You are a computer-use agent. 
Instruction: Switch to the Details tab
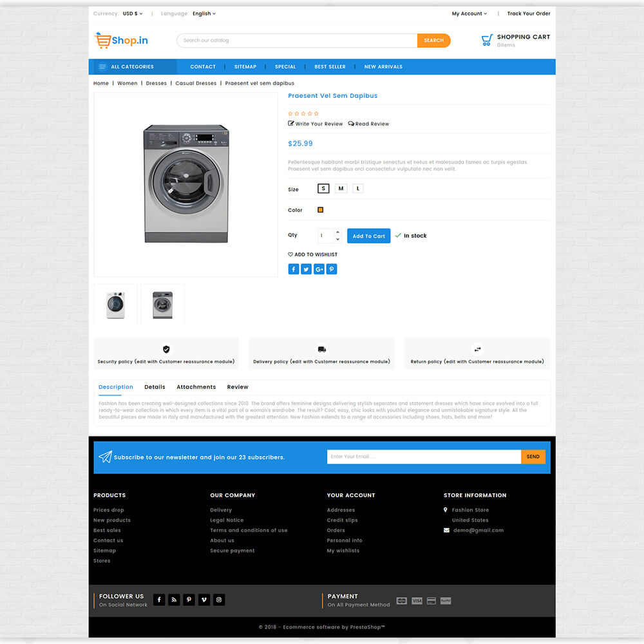(x=155, y=387)
